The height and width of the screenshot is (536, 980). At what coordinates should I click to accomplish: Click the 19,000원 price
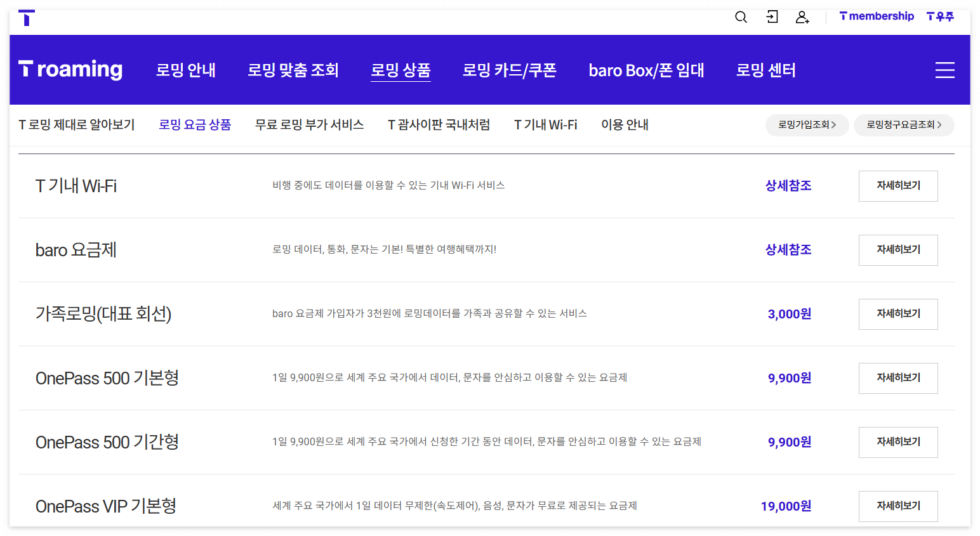pos(786,506)
